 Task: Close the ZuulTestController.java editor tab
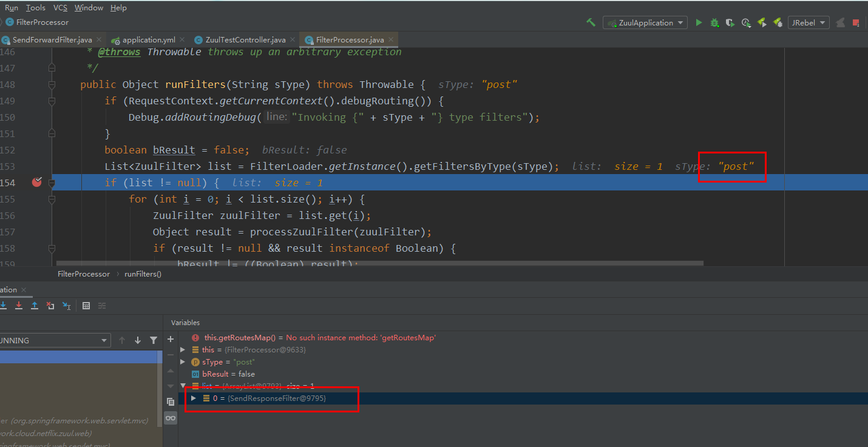pyautogui.click(x=292, y=39)
